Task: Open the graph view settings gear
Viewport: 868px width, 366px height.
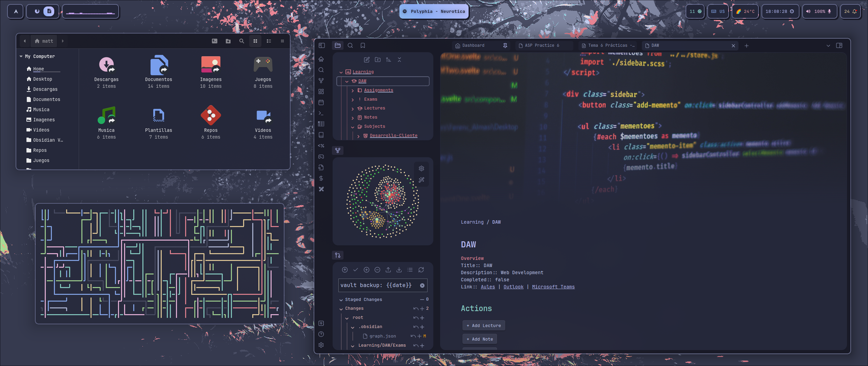Action: (421, 168)
